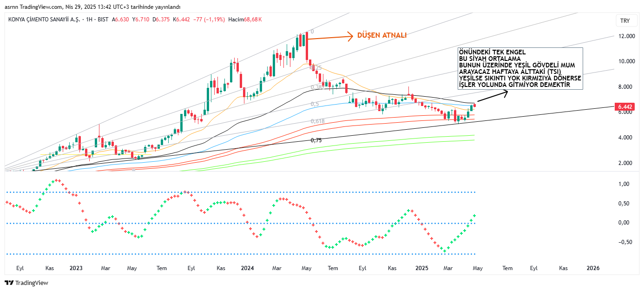Select the DÜŞEN ATNALI orange annotation text

(x=381, y=35)
